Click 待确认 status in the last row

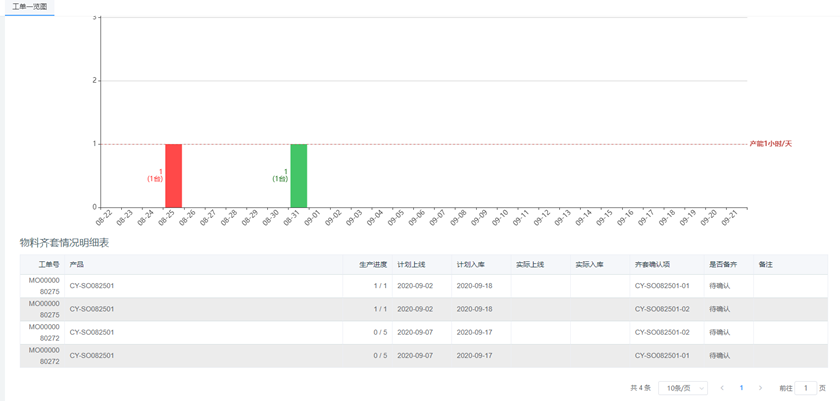click(721, 356)
